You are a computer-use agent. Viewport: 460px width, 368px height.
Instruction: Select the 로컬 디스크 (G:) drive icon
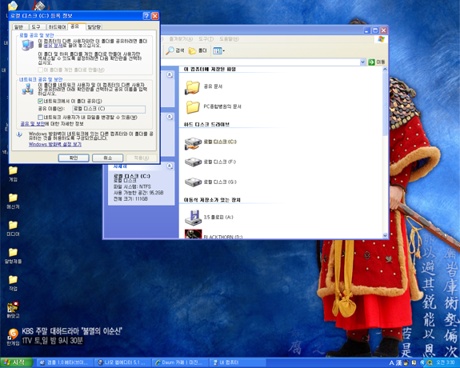tap(193, 182)
